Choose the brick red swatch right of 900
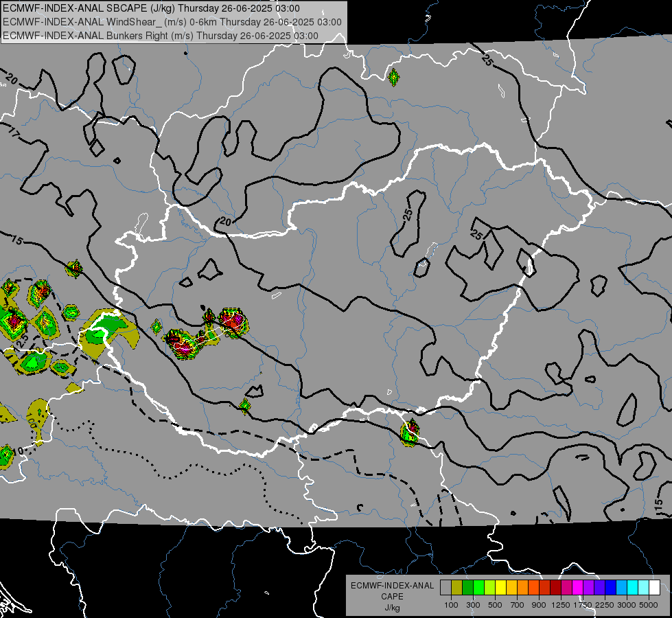 pyautogui.click(x=545, y=587)
